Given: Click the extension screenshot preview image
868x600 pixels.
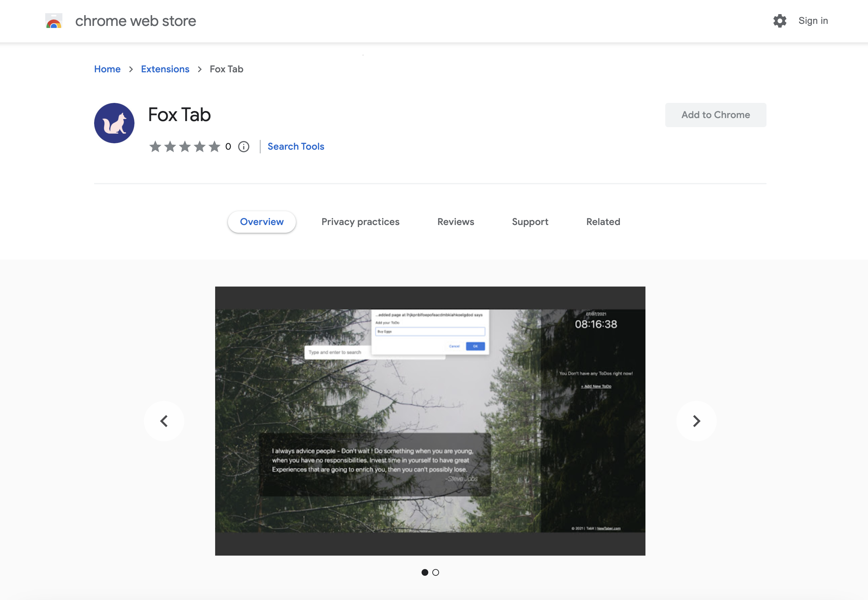Looking at the screenshot, I should coord(430,421).
